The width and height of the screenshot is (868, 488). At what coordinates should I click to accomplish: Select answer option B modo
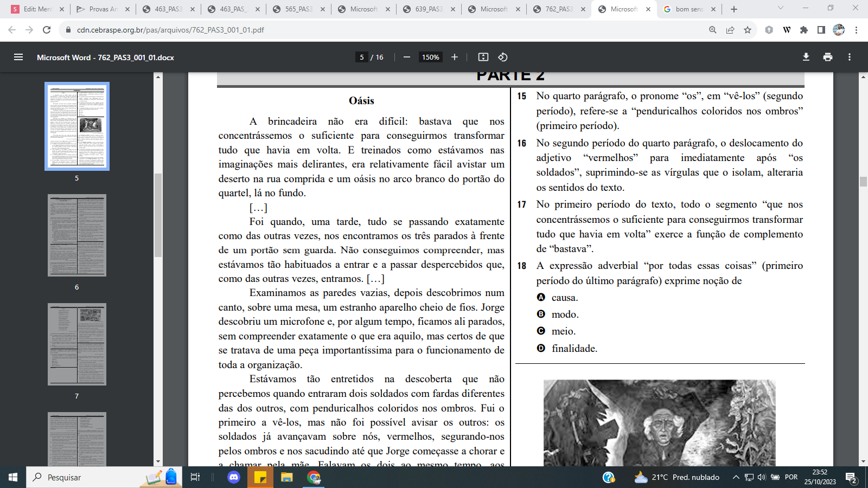(541, 314)
